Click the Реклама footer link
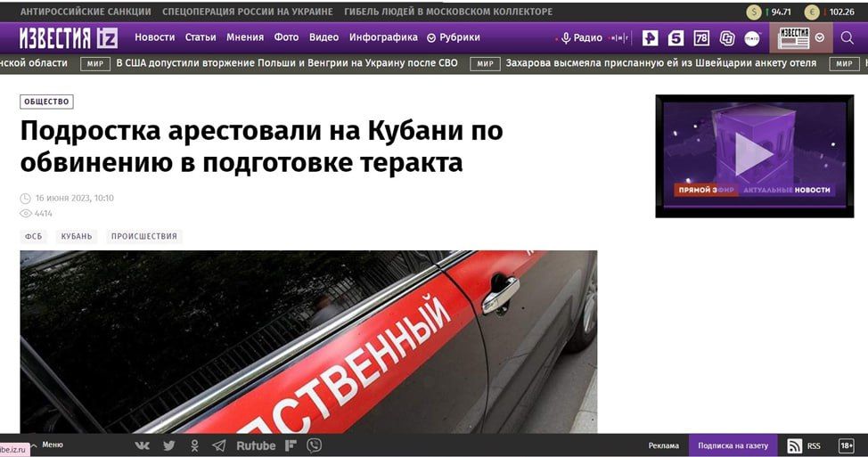Image resolution: width=868 pixels, height=457 pixels. [x=663, y=445]
